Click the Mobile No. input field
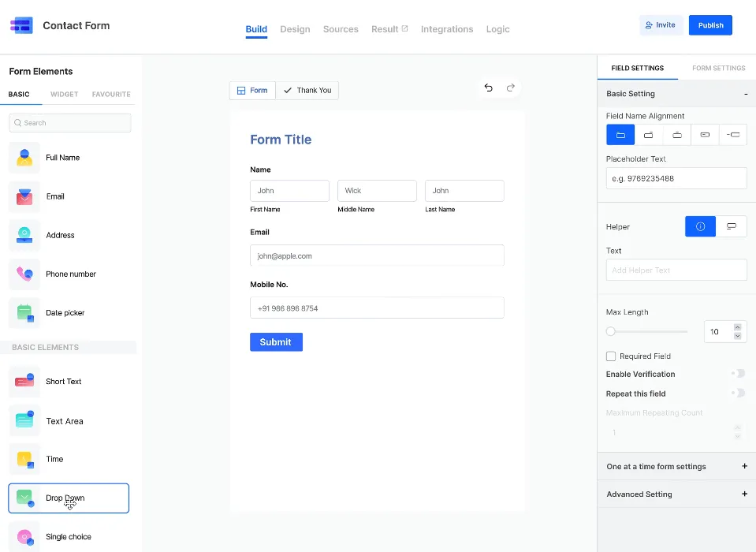 (x=377, y=308)
